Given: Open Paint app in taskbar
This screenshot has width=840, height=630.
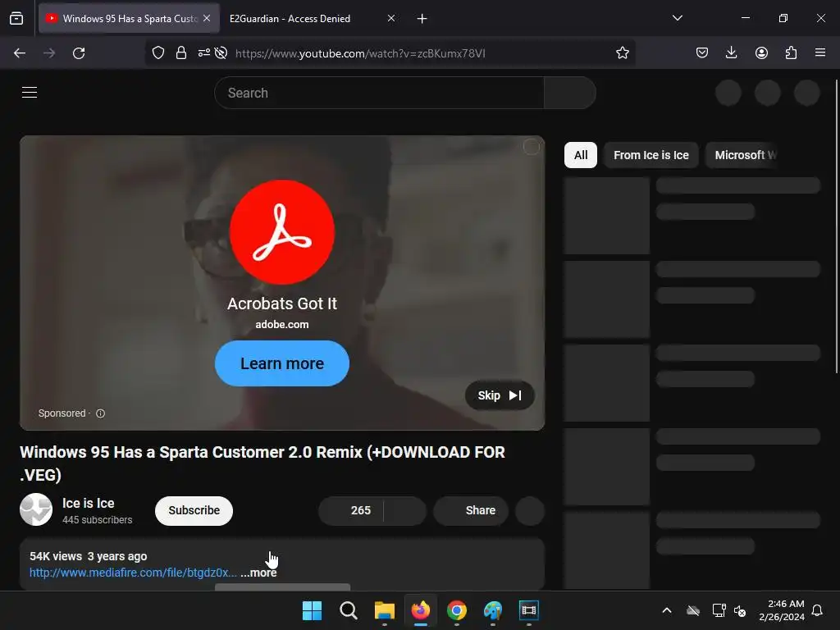Looking at the screenshot, I should (x=493, y=610).
